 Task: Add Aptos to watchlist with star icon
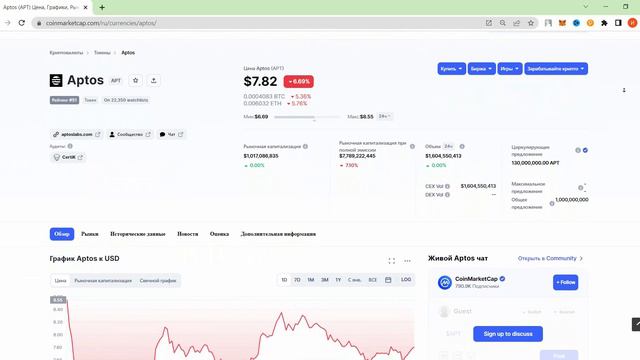point(136,80)
